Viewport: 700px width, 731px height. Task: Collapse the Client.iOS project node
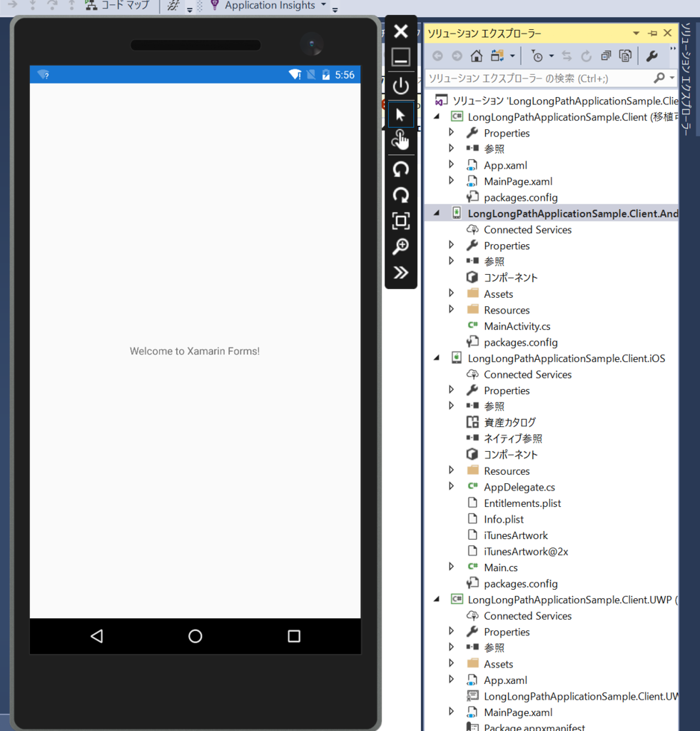tap(437, 358)
